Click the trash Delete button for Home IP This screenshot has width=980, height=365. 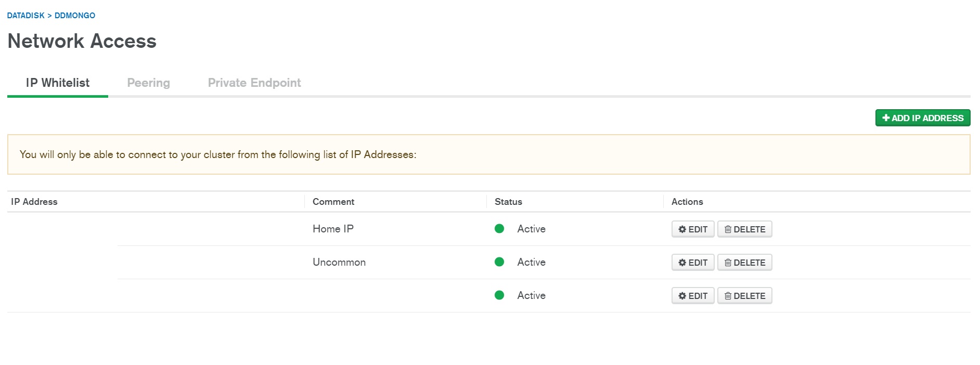744,229
